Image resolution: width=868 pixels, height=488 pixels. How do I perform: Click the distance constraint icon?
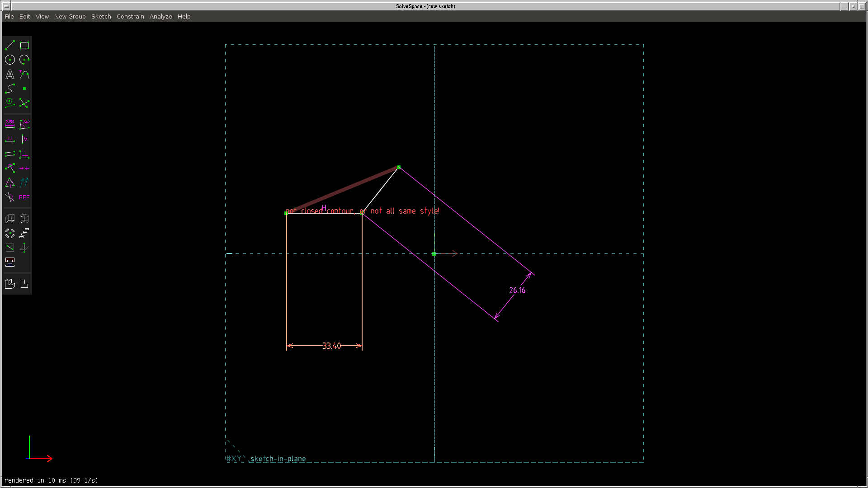10,124
